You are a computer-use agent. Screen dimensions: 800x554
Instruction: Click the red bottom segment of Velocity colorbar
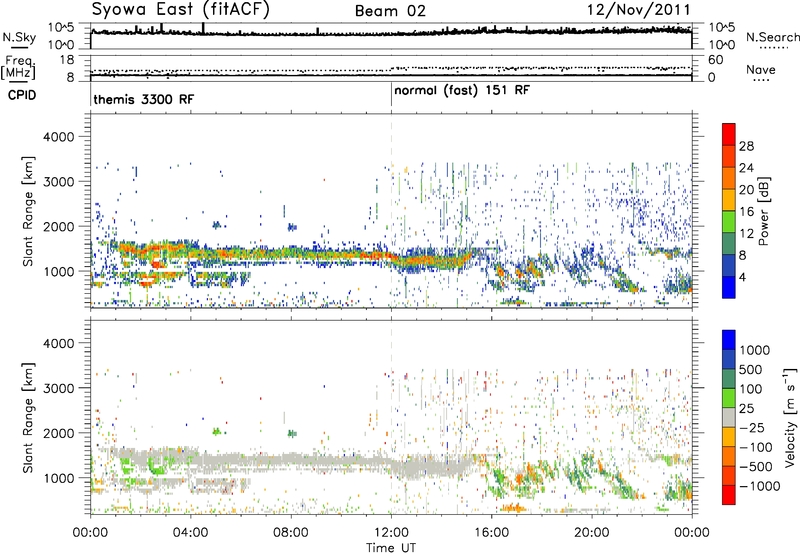click(x=729, y=495)
